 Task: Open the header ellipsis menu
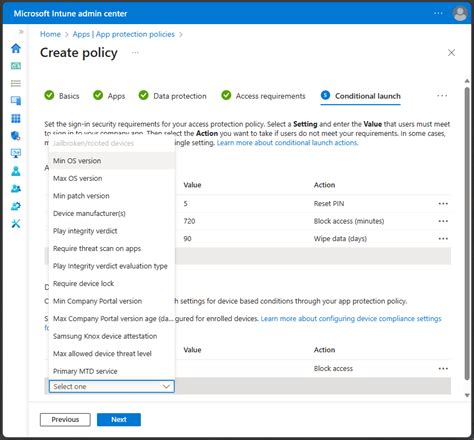click(438, 13)
